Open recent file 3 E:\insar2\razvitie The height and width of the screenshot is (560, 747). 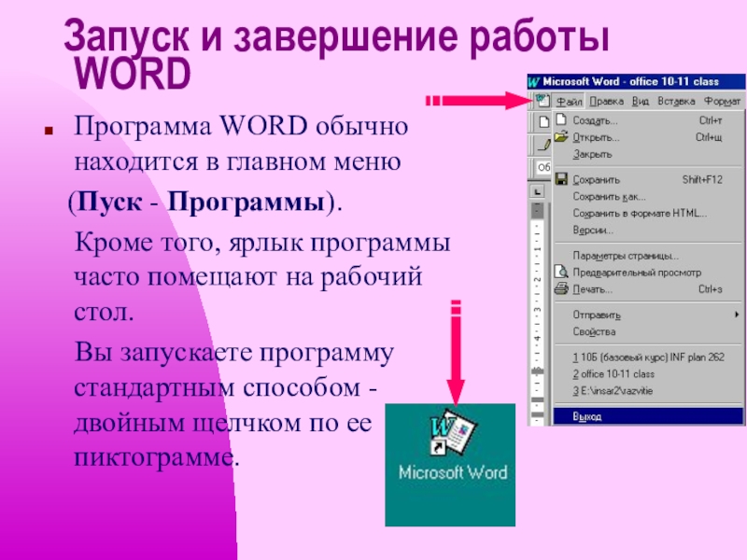click(648, 391)
